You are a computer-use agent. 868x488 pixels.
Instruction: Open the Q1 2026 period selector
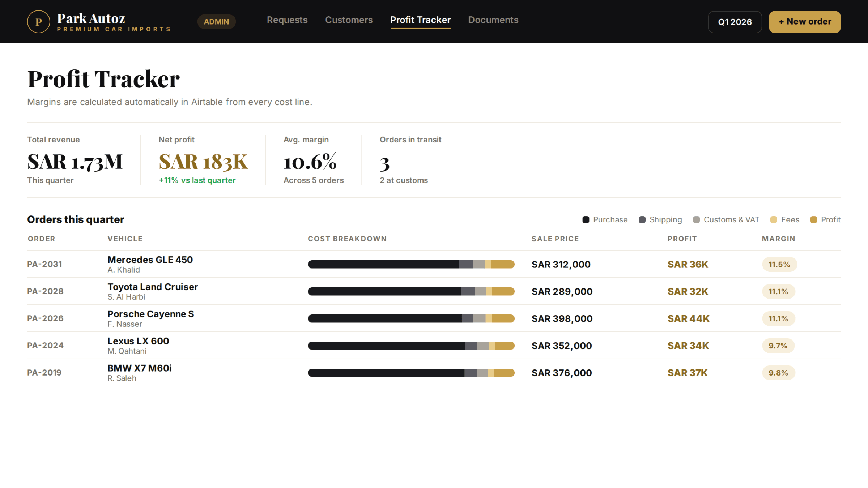pyautogui.click(x=735, y=22)
